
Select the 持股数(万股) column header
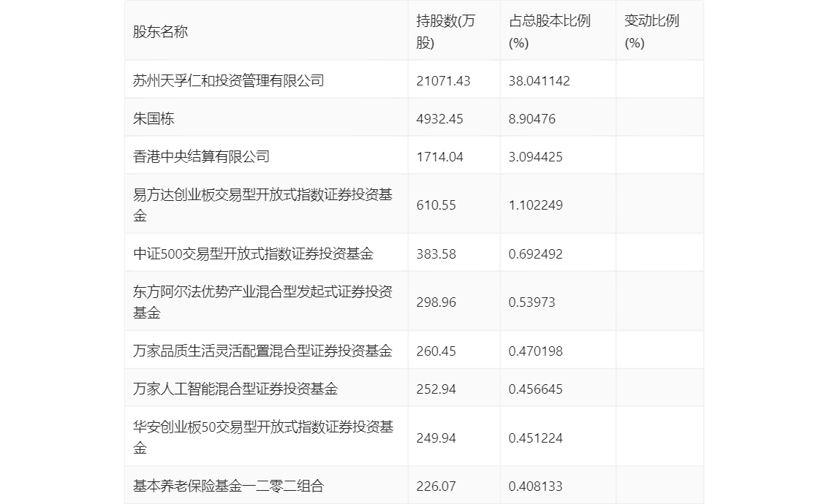446,31
